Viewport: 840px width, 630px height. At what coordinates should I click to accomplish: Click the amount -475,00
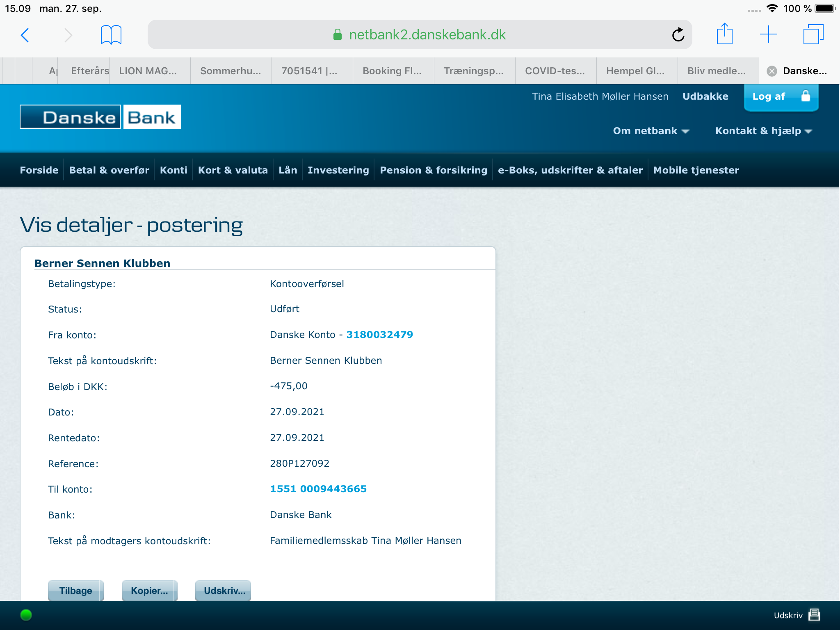pyautogui.click(x=289, y=386)
